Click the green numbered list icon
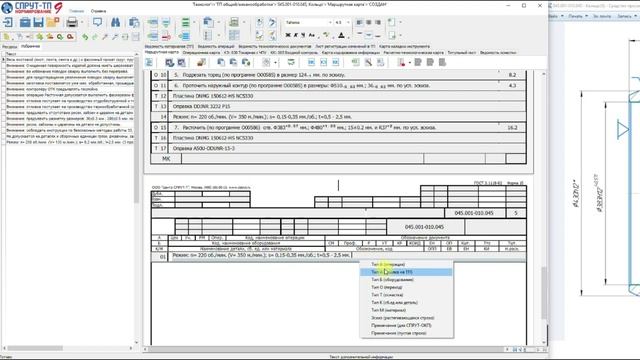 (x=185, y=22)
